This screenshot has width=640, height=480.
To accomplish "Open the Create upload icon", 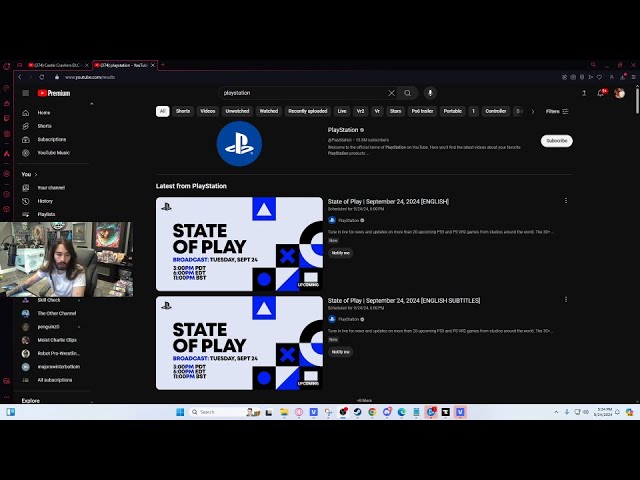I will (584, 93).
